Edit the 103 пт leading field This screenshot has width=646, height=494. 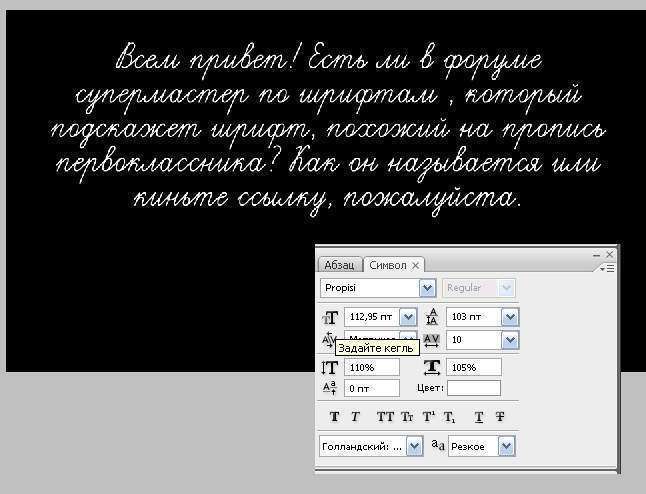click(x=474, y=317)
